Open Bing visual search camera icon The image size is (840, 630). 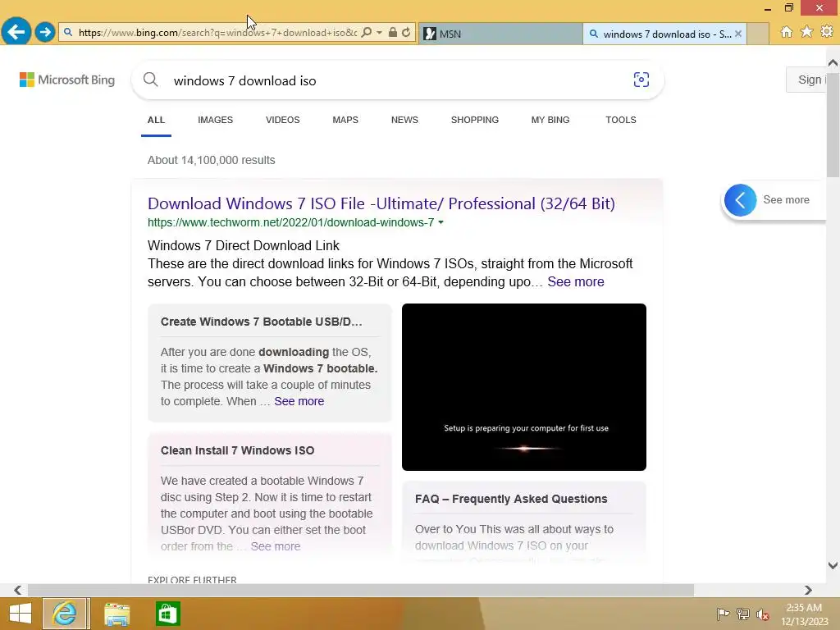(641, 80)
